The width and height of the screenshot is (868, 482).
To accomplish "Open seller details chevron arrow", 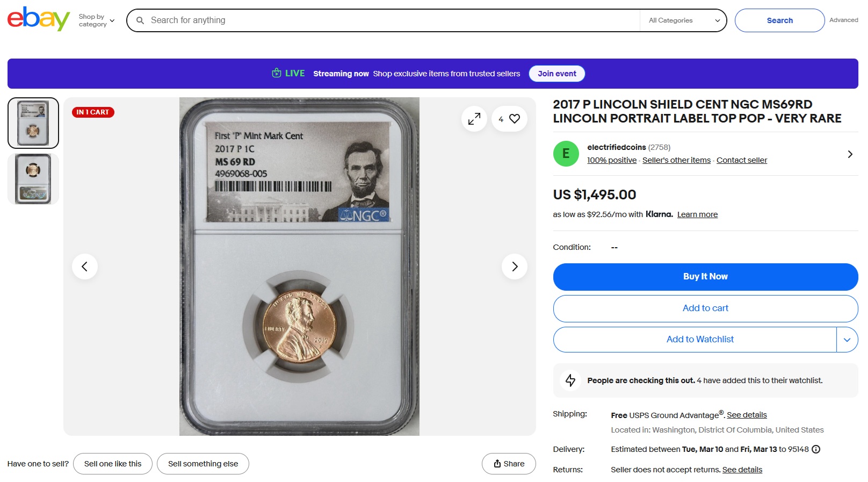I will pyautogui.click(x=850, y=154).
